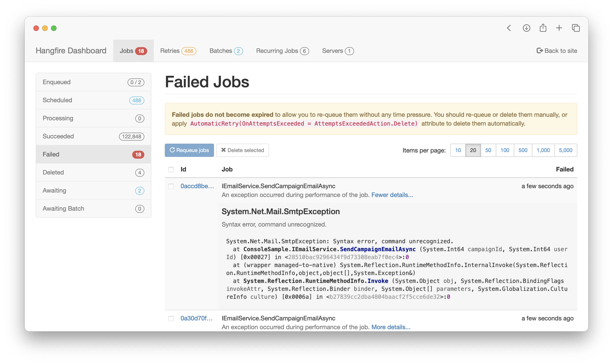613x364 pixels.
Task: Click the Job column header
Action: click(x=227, y=169)
